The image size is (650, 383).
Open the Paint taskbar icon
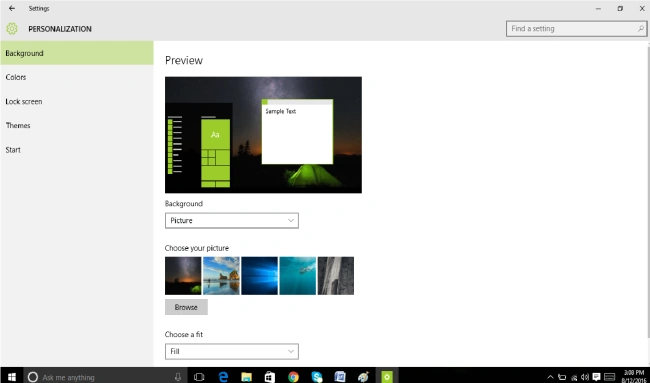(x=363, y=377)
